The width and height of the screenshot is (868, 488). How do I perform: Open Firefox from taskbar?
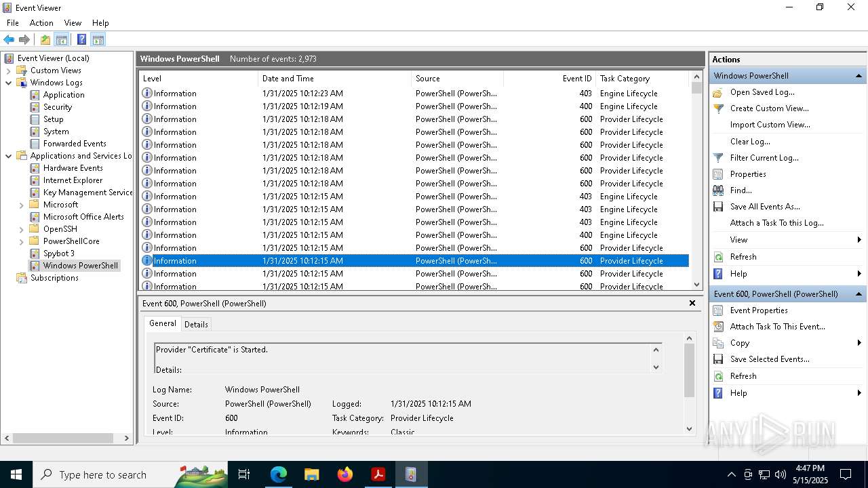344,474
